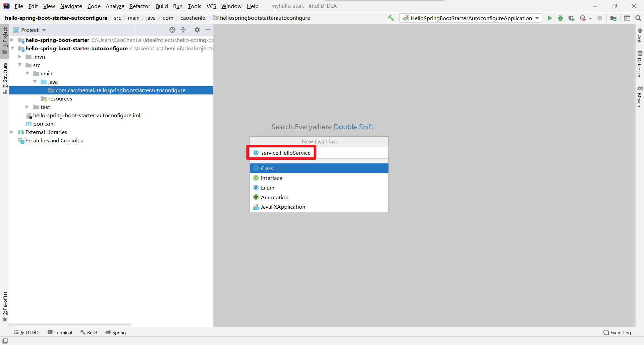Run with coverage shield icon
This screenshot has height=345, width=644.
[572, 18]
